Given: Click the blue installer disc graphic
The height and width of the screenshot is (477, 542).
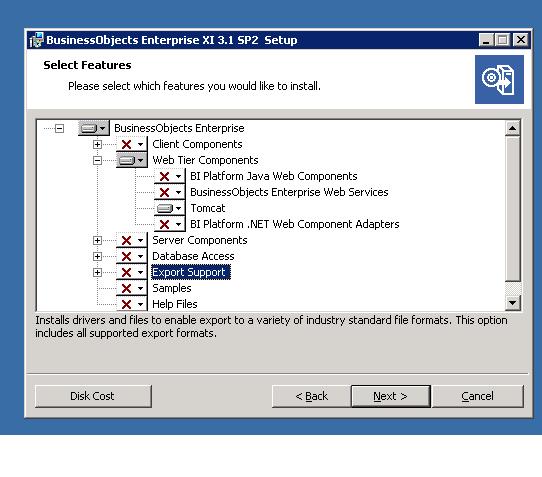Looking at the screenshot, I should [x=499, y=80].
